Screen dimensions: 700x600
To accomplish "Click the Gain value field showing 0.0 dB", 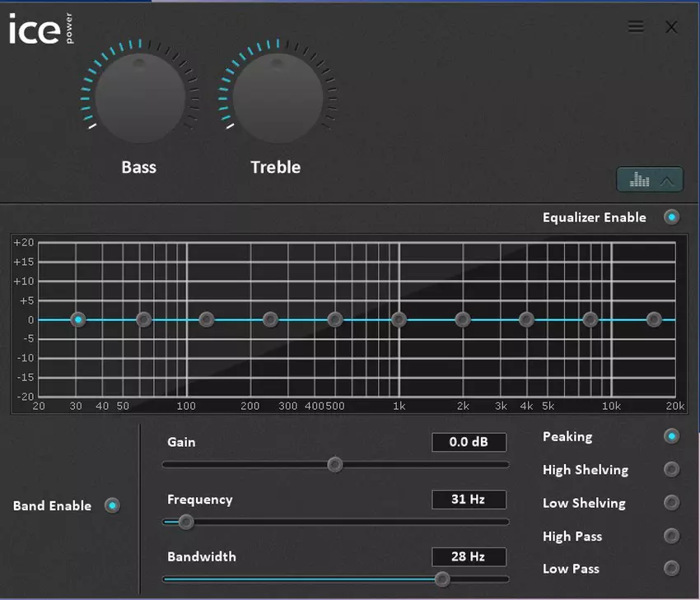I will (x=469, y=442).
